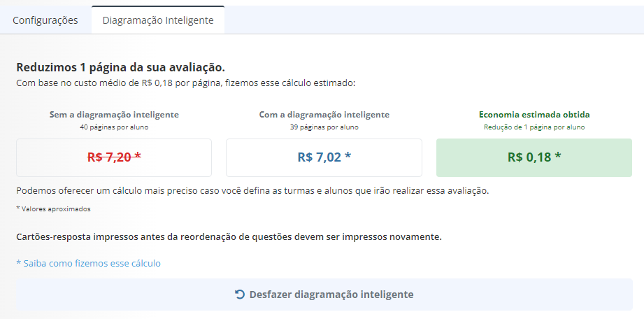This screenshot has width=644, height=319.
Task: Click the struck-through R$ 7,20 price box
Action: [114, 157]
